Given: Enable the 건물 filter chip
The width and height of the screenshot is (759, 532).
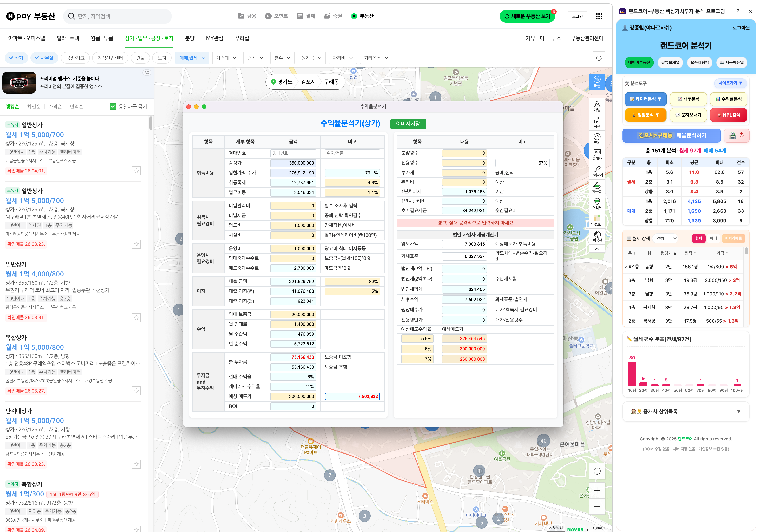Looking at the screenshot, I should [x=140, y=58].
